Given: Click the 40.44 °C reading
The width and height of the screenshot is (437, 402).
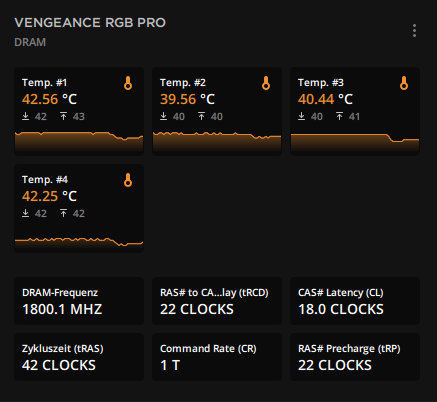Looking at the screenshot, I should pyautogui.click(x=325, y=99).
